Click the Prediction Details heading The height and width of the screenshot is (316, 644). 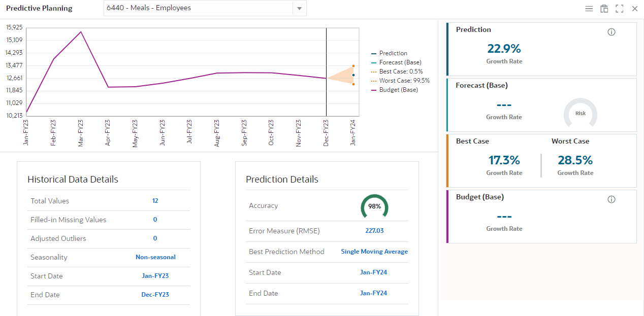tap(282, 180)
